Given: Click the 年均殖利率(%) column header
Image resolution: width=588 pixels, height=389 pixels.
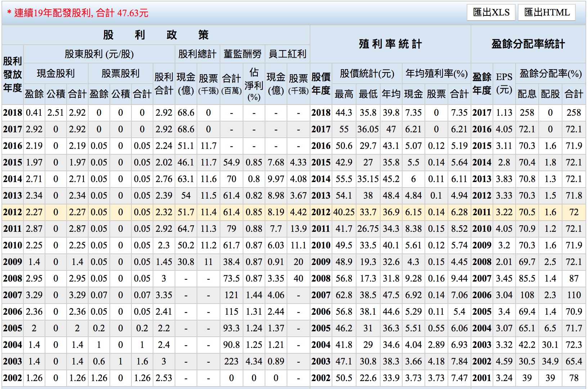Looking at the screenshot, I should [x=436, y=74].
